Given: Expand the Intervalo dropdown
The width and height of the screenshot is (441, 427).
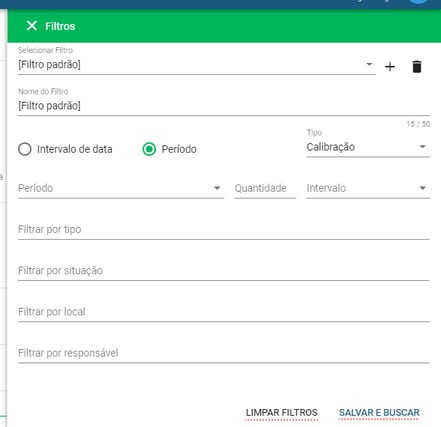Looking at the screenshot, I should (x=368, y=188).
